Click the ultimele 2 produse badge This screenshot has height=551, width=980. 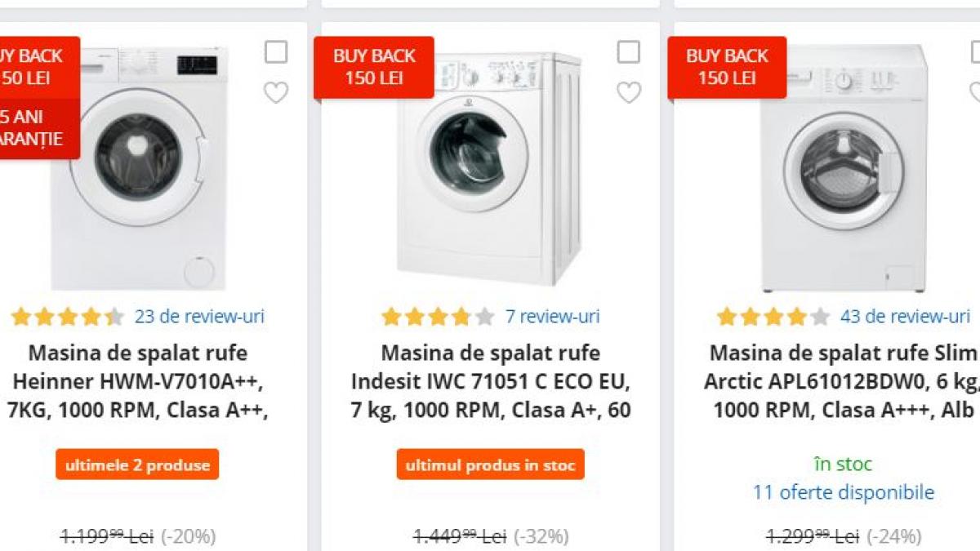coord(137,464)
